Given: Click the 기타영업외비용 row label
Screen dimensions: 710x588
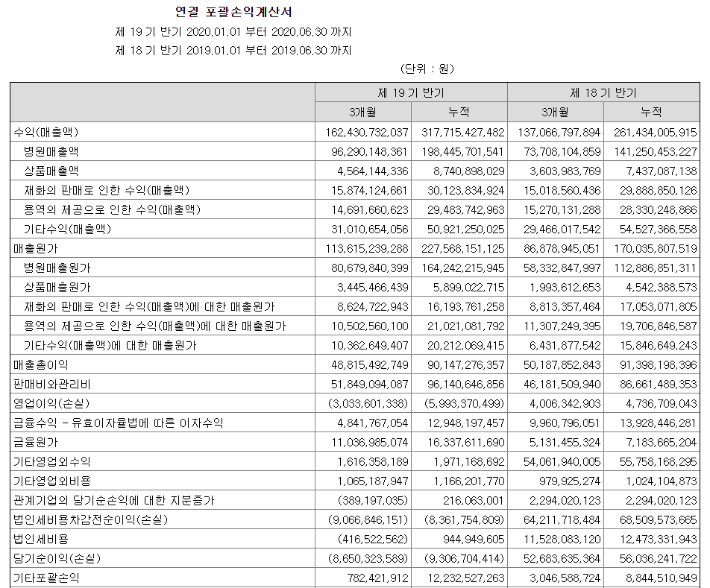Looking at the screenshot, I should 52,481.
